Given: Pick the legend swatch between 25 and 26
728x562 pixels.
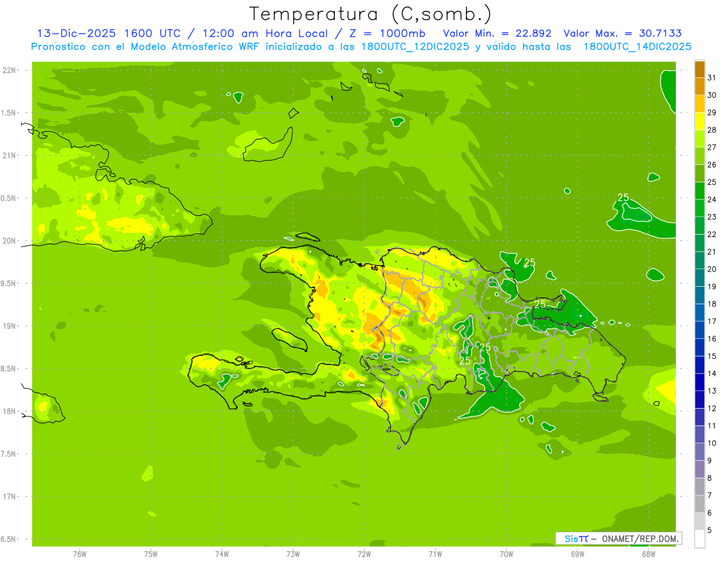Looking at the screenshot, I should (x=699, y=173).
